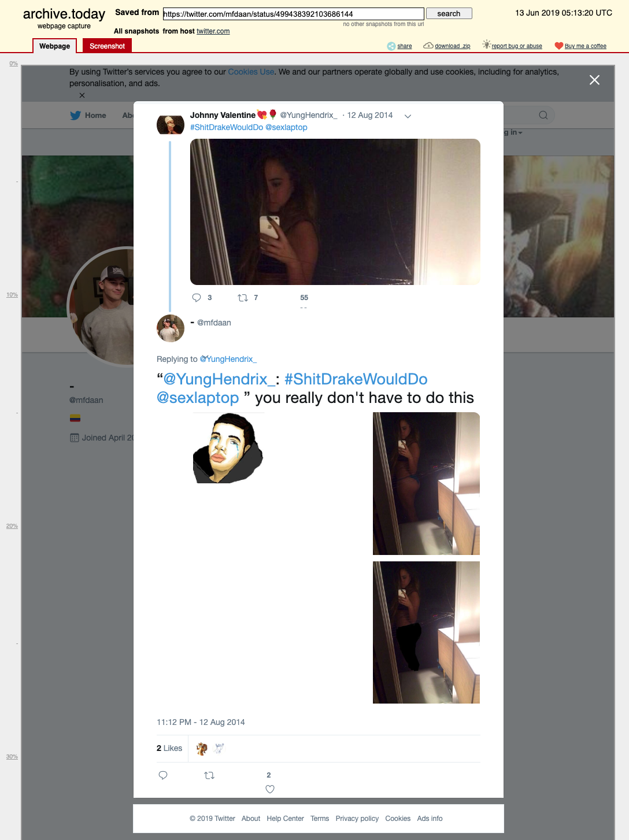Click the reply icon with 3 replies
The width and height of the screenshot is (629, 840).
[197, 298]
